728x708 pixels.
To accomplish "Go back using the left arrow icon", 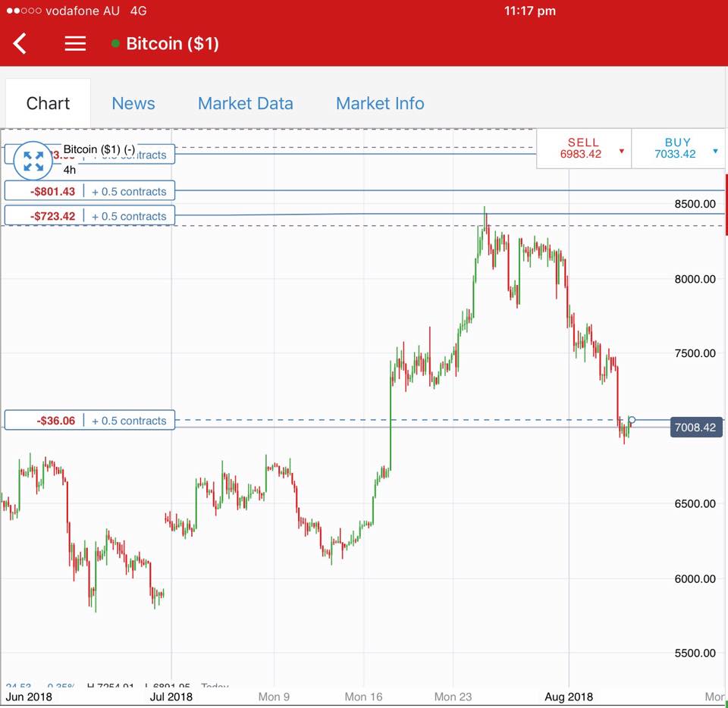I will coord(20,44).
